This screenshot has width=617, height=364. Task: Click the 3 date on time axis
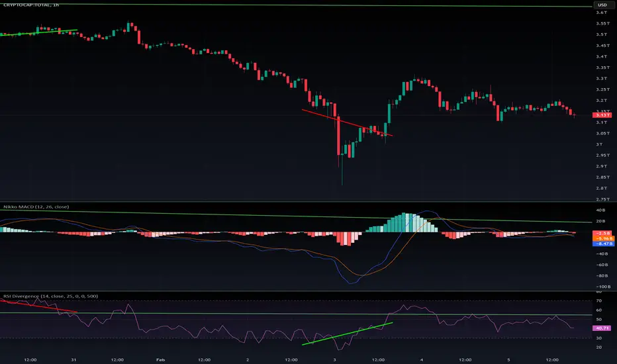334,359
